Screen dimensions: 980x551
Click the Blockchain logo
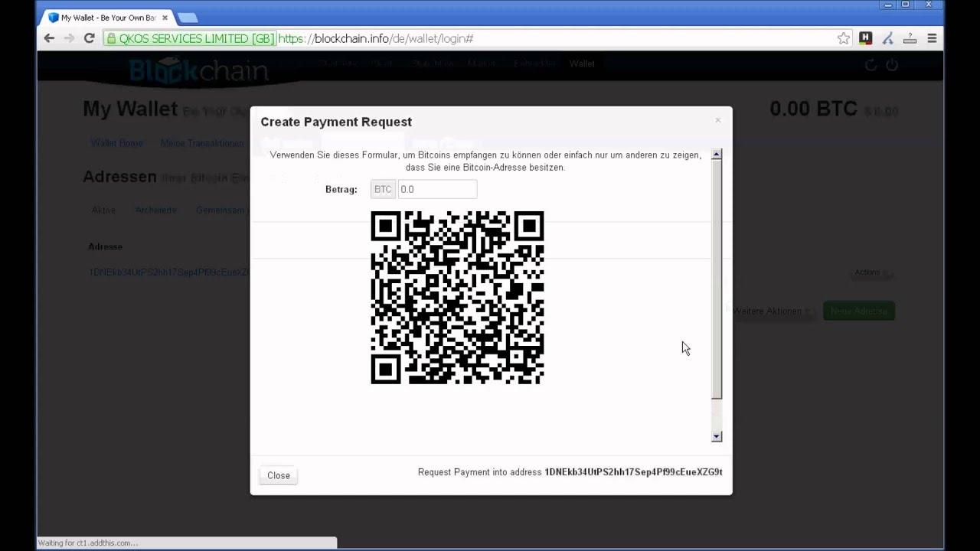(198, 71)
